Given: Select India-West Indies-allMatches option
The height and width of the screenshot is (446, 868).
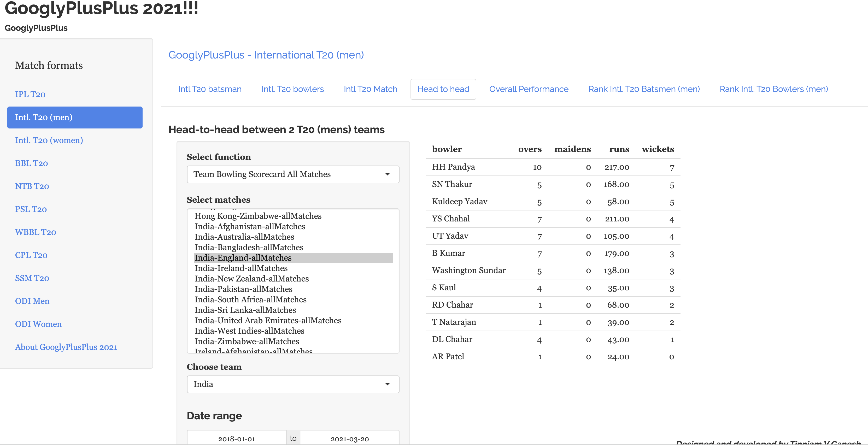Looking at the screenshot, I should 249,331.
